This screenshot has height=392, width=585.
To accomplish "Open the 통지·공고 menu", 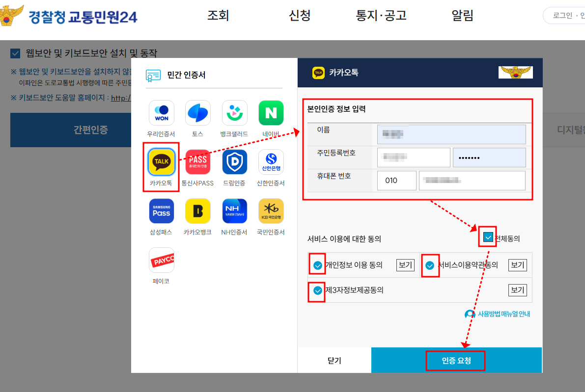I will [381, 16].
